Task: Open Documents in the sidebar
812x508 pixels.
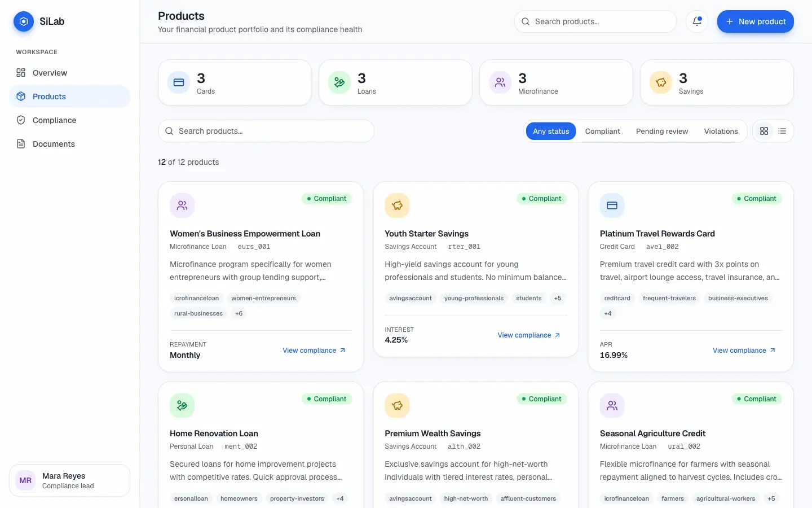Action: click(69, 144)
